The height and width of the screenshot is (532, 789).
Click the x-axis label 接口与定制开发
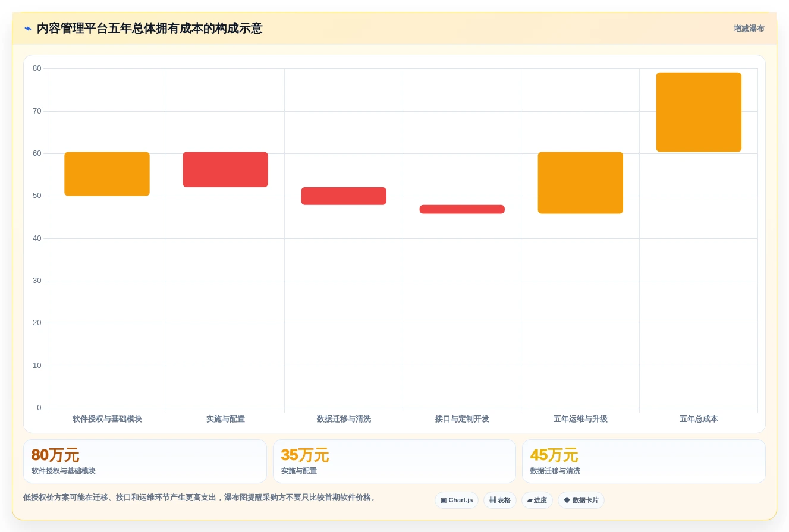pos(462,419)
